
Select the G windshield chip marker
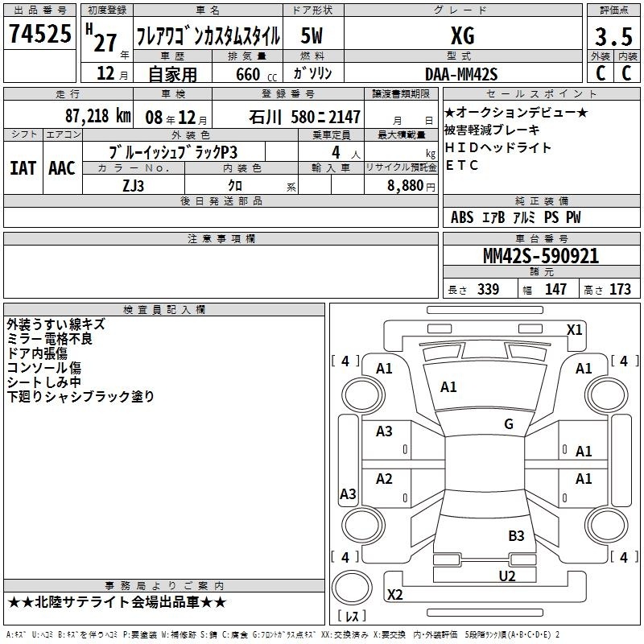508,424
